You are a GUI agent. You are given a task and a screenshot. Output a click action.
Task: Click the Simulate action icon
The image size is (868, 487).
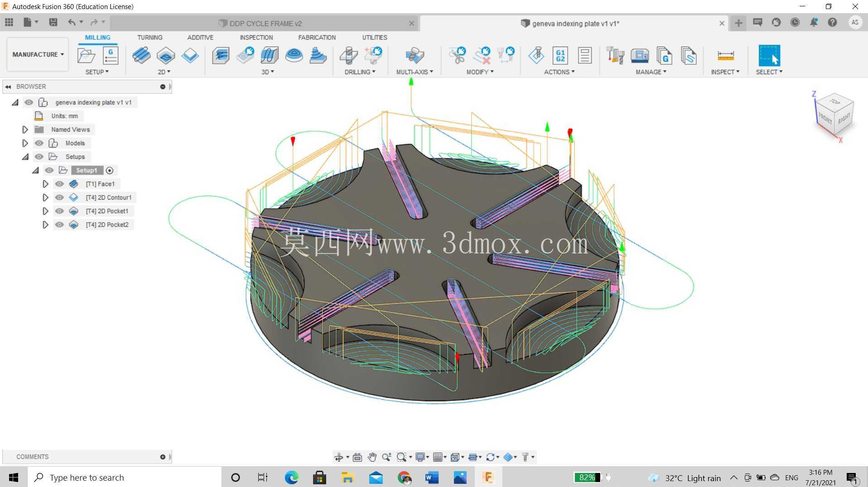(536, 56)
